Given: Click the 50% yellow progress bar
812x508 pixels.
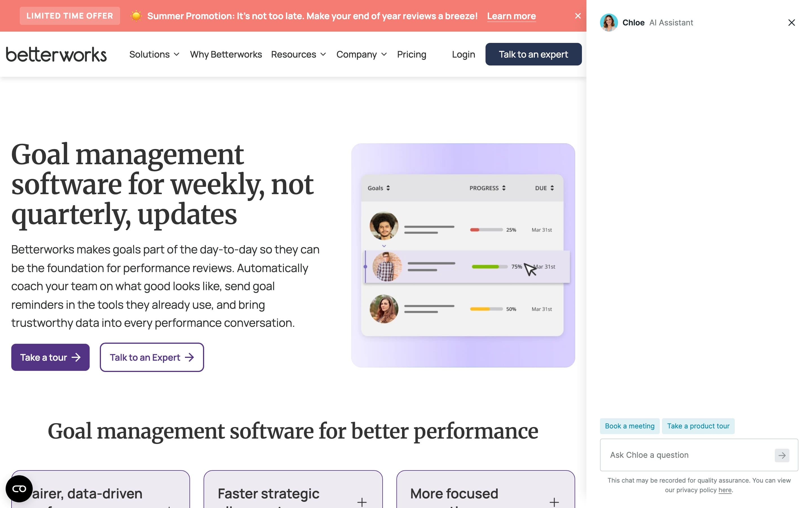Looking at the screenshot, I should click(x=486, y=309).
